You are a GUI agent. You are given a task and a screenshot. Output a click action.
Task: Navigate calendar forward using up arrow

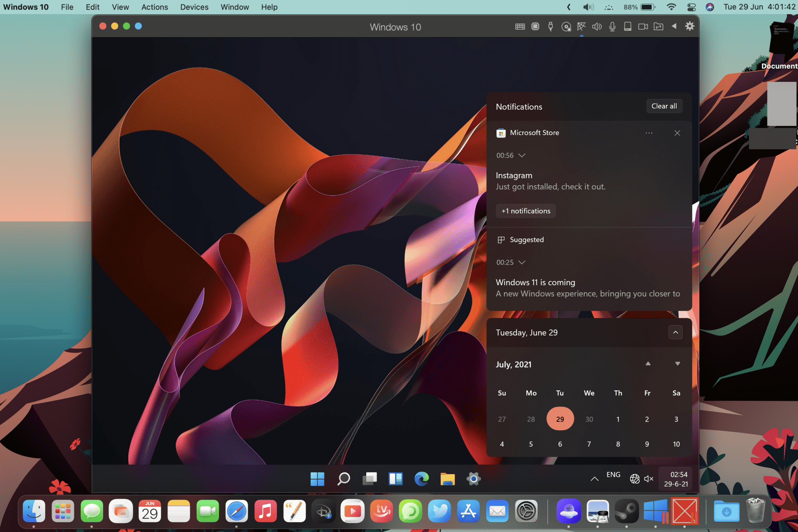click(648, 363)
